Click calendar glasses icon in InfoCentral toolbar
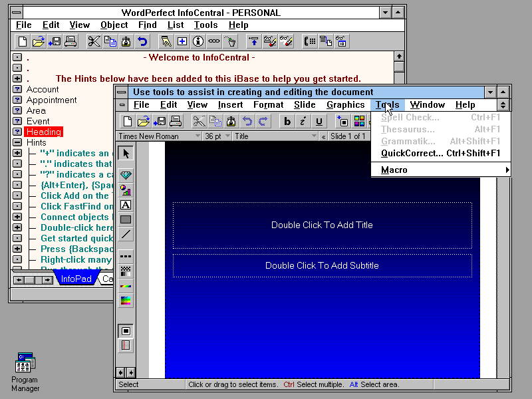The image size is (532, 399). pos(341,41)
